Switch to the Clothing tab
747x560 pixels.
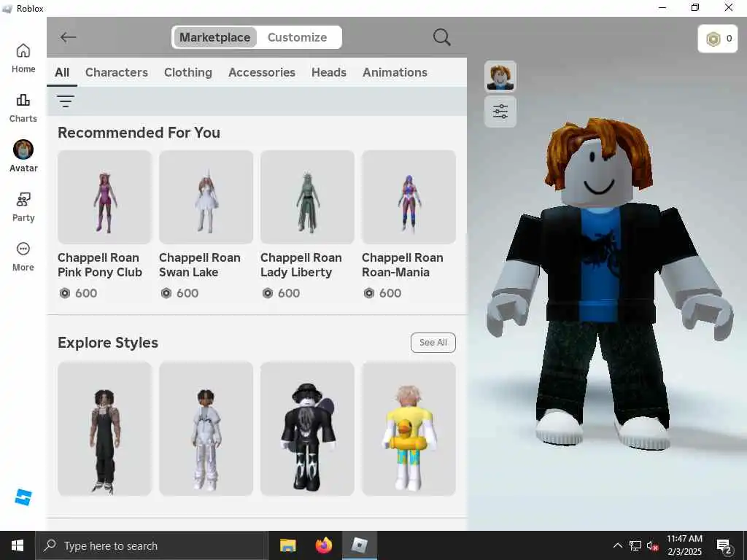[188, 72]
